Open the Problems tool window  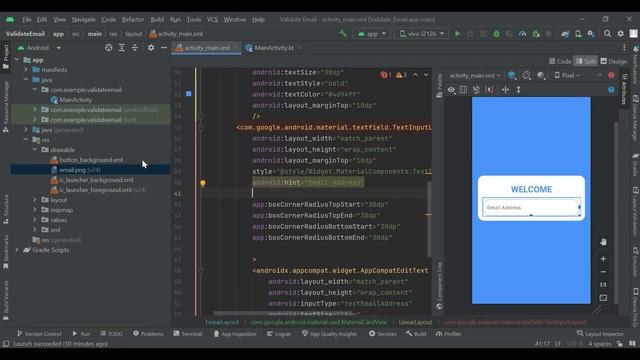coord(148,334)
